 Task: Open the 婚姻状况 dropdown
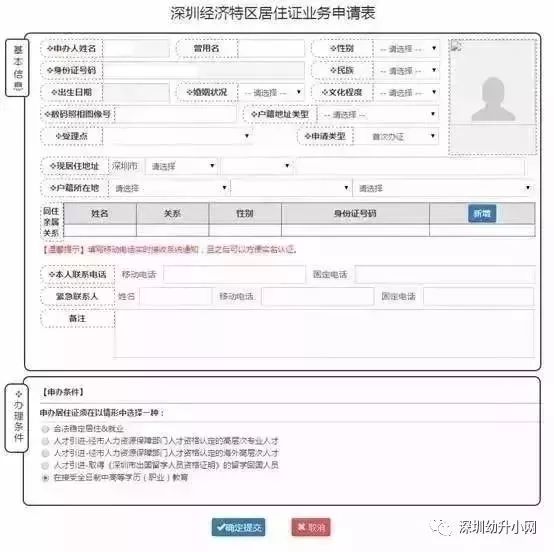click(x=271, y=93)
